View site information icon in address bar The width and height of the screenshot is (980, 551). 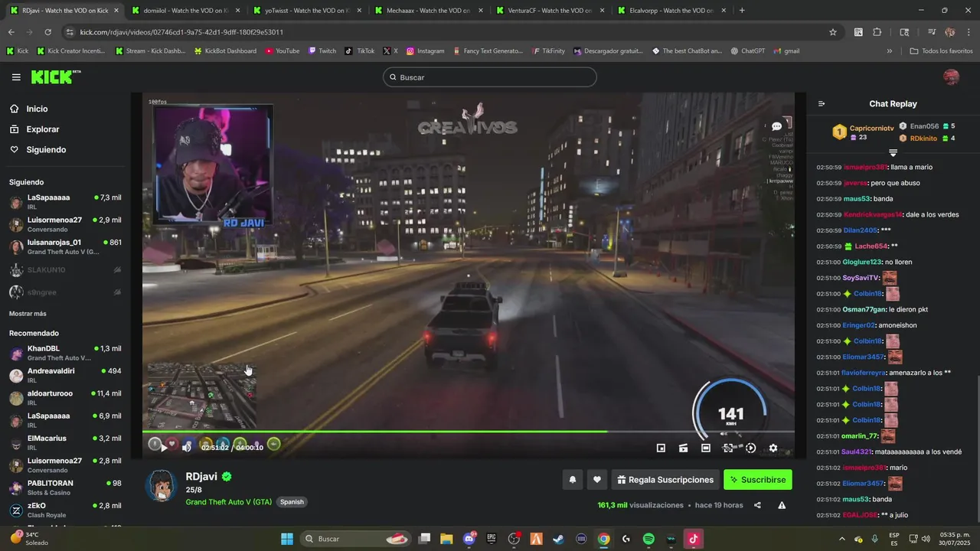coord(70,32)
